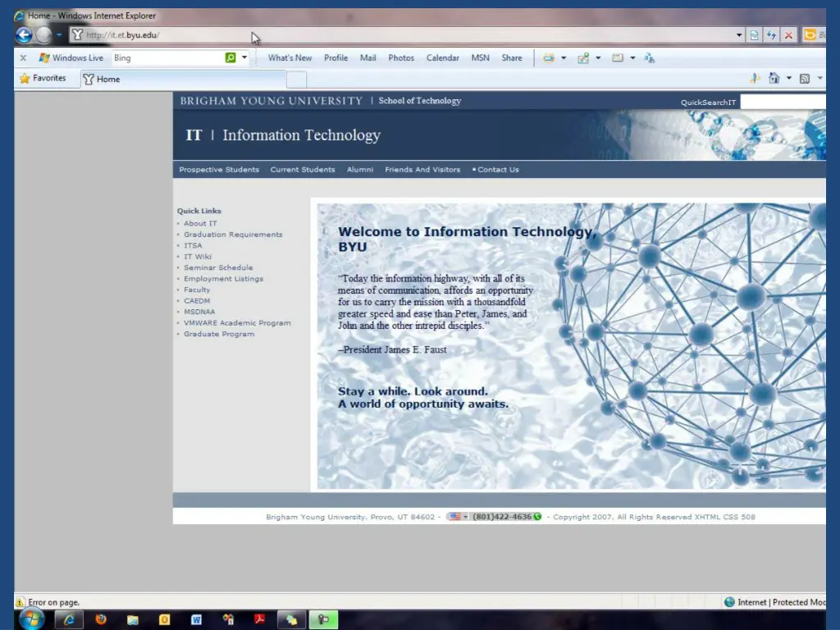Screen dimensions: 840x630
Task: Open Current Students navigation item
Action: point(303,169)
